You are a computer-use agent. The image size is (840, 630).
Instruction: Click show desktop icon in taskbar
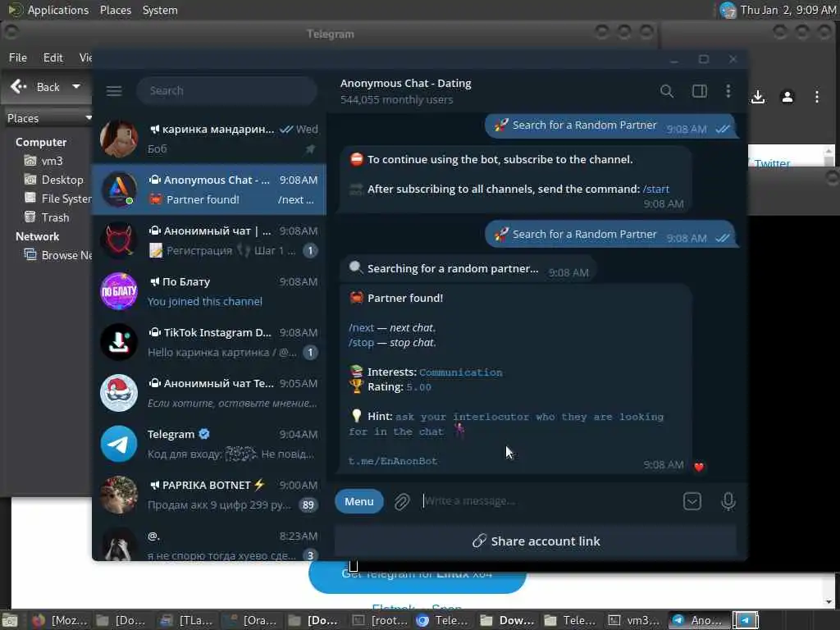9,621
